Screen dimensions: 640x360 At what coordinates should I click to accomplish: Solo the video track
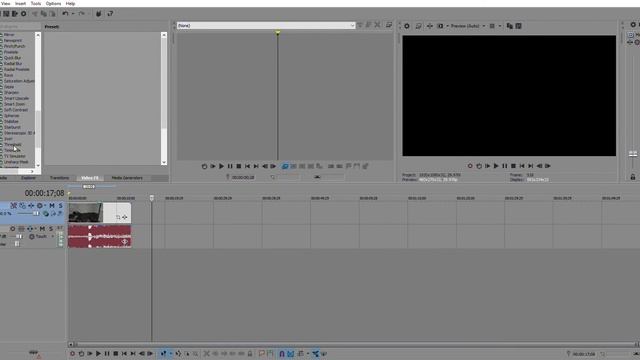60,206
